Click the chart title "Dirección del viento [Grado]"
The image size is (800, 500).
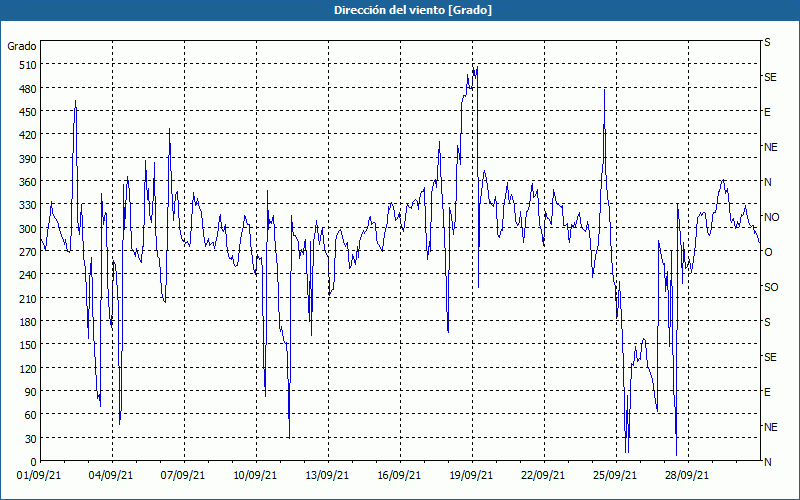click(413, 10)
